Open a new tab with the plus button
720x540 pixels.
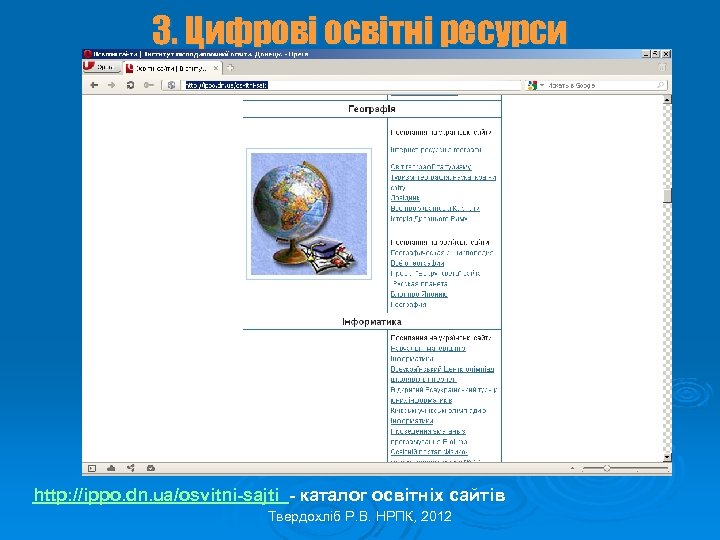coord(230,68)
